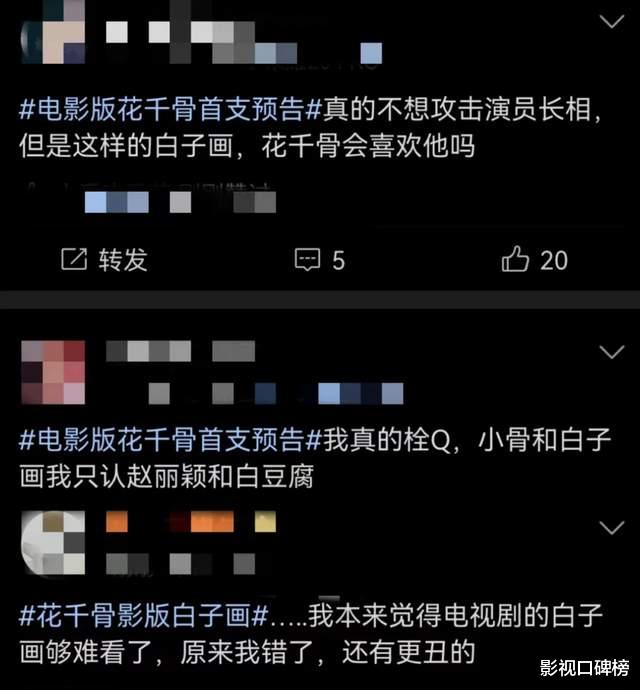Expand options chevron on the second post
Screen dimensions: 640x690
612,352
